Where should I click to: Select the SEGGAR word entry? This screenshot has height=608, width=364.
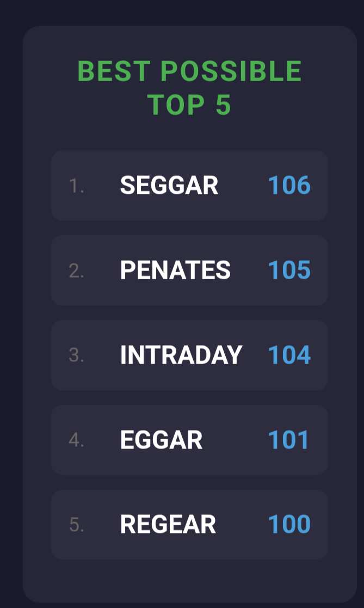(189, 186)
